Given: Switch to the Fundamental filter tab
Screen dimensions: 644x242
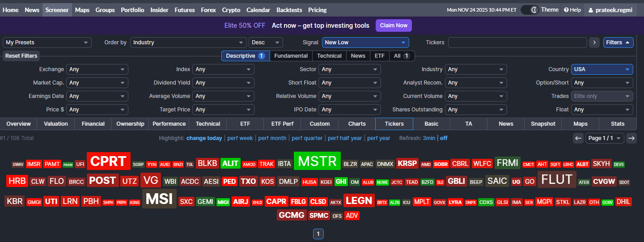Looking at the screenshot, I should tap(291, 56).
